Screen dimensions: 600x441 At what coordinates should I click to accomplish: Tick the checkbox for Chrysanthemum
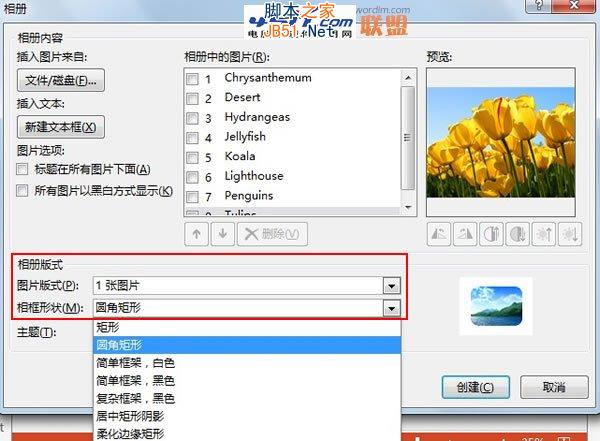[192, 79]
